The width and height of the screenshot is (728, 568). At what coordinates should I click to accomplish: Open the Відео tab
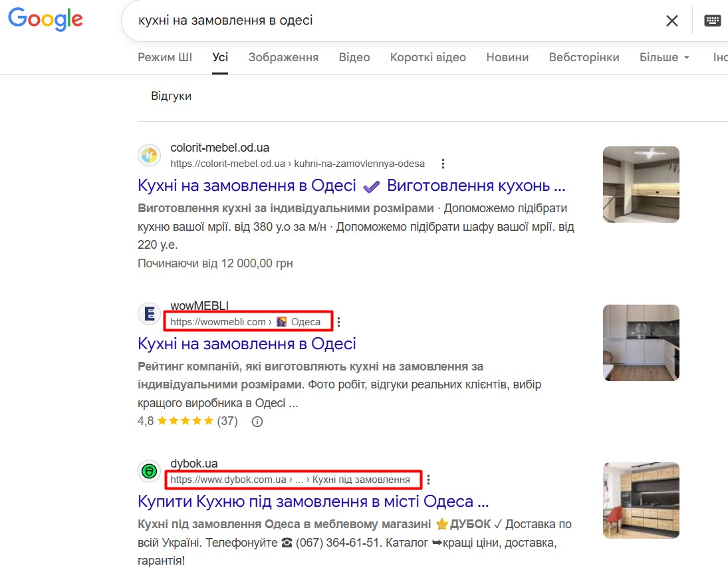(354, 57)
